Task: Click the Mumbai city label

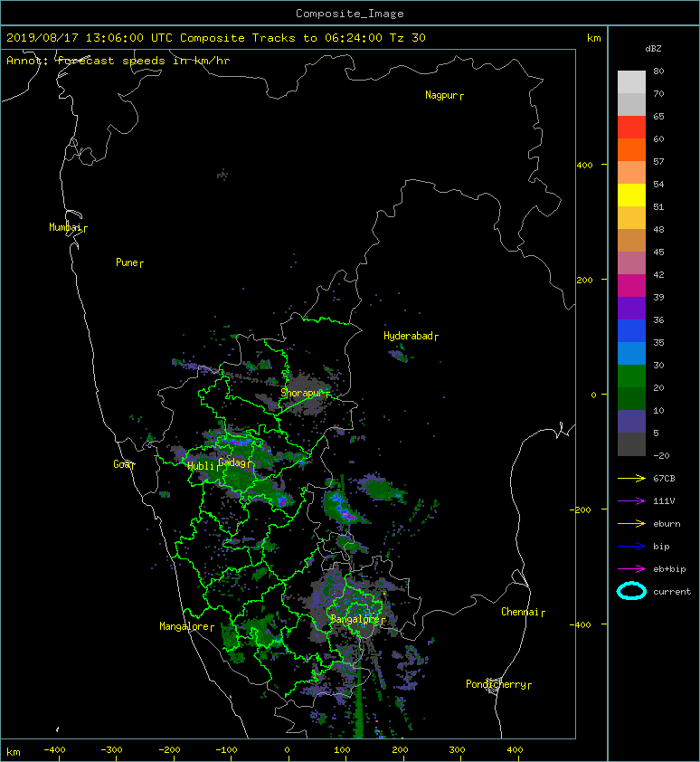Action: [x=68, y=227]
